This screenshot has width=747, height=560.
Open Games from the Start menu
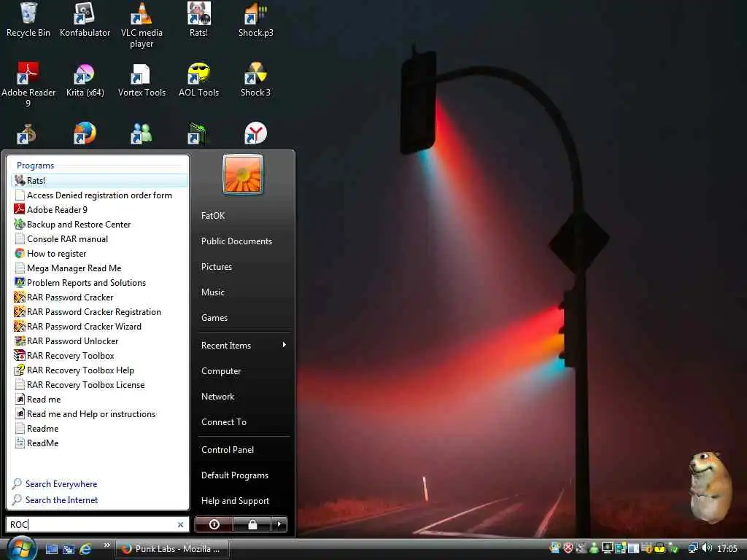tap(214, 318)
